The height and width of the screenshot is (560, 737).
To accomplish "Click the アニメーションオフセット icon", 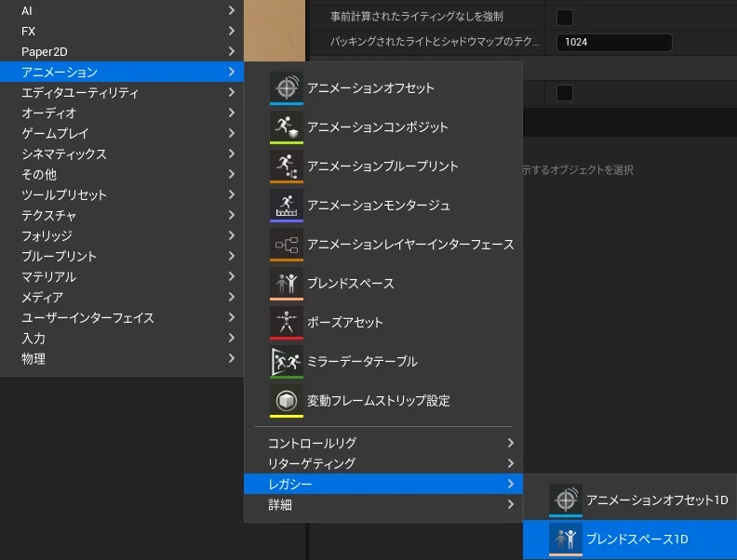I will pyautogui.click(x=286, y=88).
